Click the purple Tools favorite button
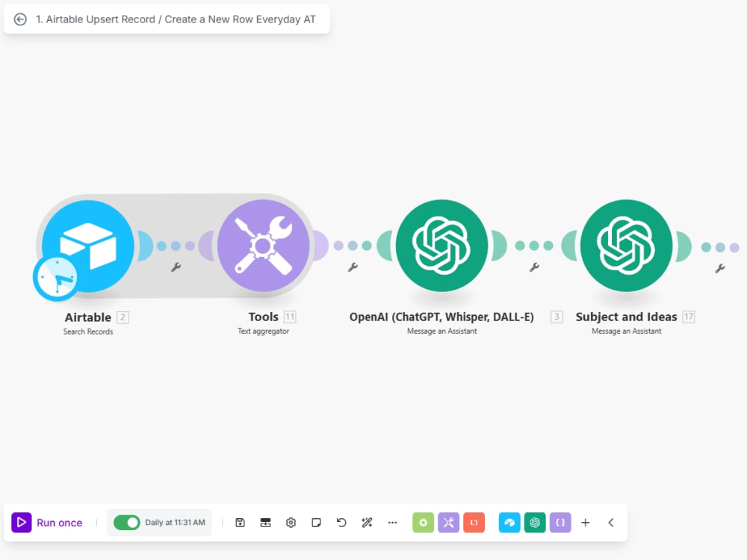747x560 pixels. 448,523
